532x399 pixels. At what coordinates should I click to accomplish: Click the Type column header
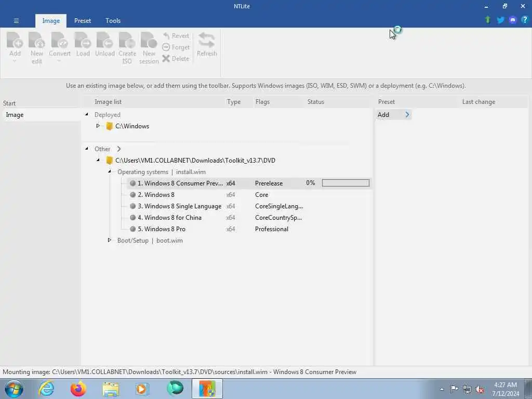[x=234, y=102]
